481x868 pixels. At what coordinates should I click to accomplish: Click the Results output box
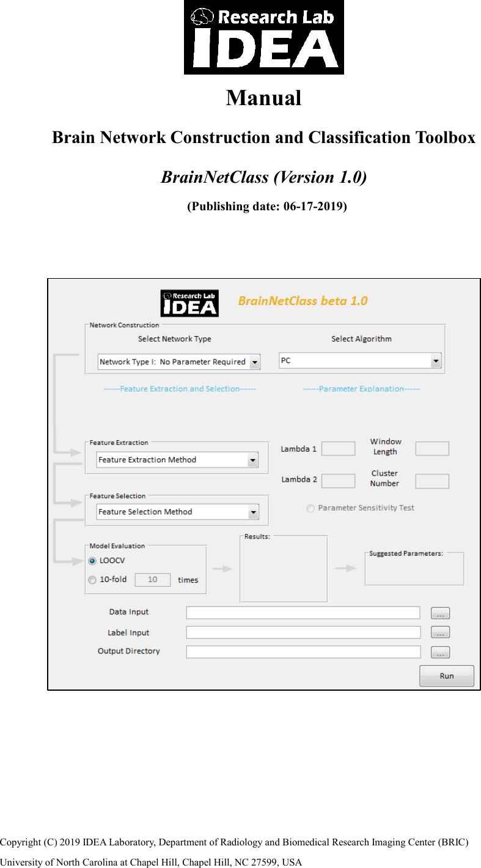pos(284,569)
